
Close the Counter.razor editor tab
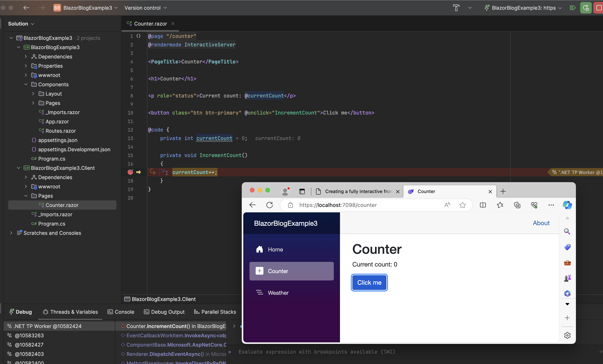173,24
